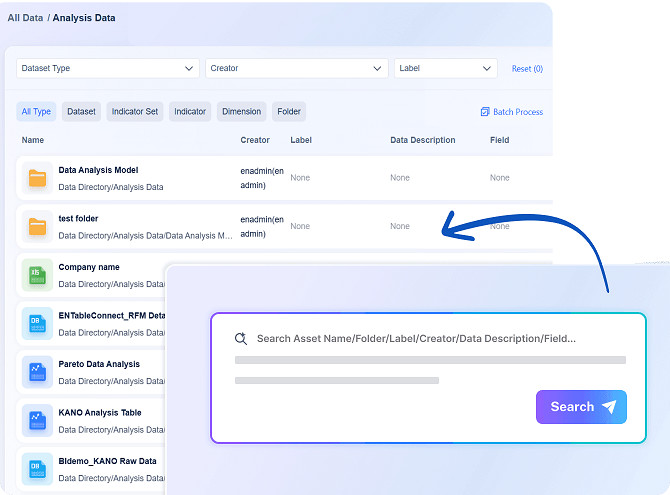Image resolution: width=670 pixels, height=495 pixels.
Task: Click the KANO Analysis Table icon
Action: click(38, 420)
